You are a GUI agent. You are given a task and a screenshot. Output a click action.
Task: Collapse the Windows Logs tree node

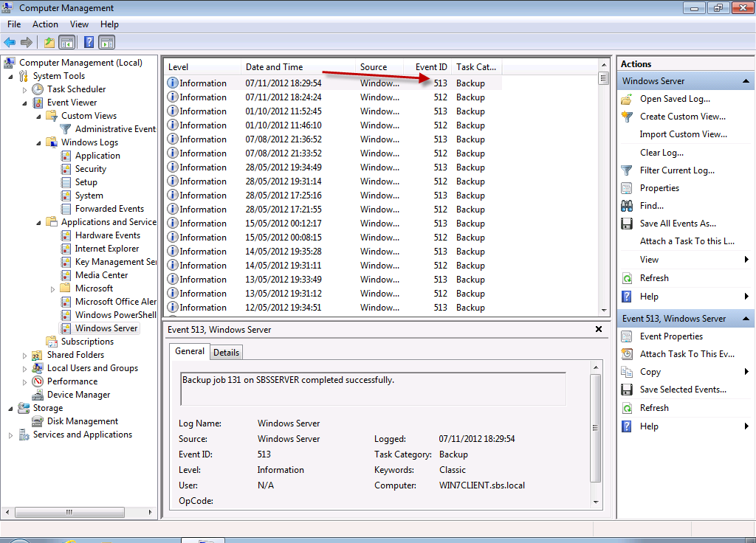pyautogui.click(x=38, y=142)
